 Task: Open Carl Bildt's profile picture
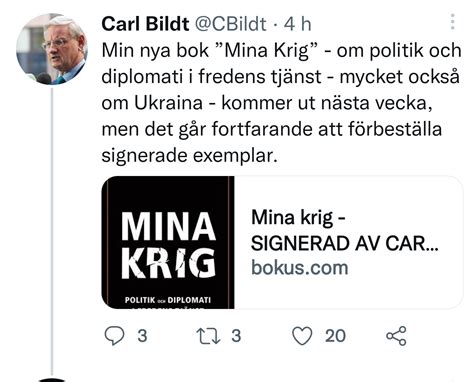(52, 49)
